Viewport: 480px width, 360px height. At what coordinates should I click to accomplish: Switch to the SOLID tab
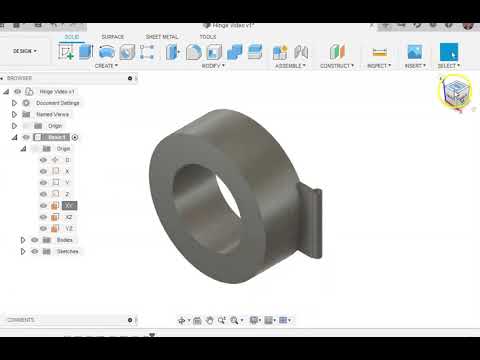pyautogui.click(x=72, y=37)
